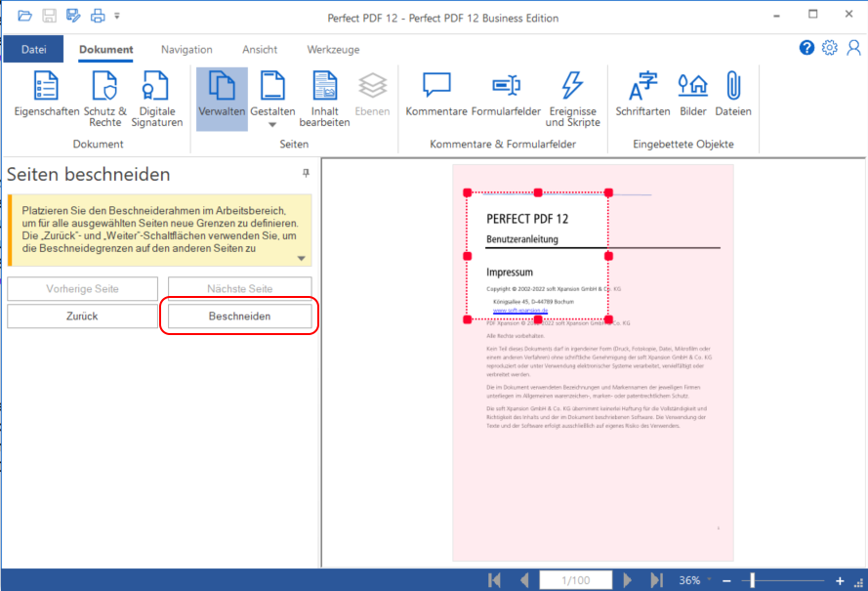This screenshot has width=868, height=591.
Task: Switch to the Navigation ribbon tab
Action: point(186,50)
